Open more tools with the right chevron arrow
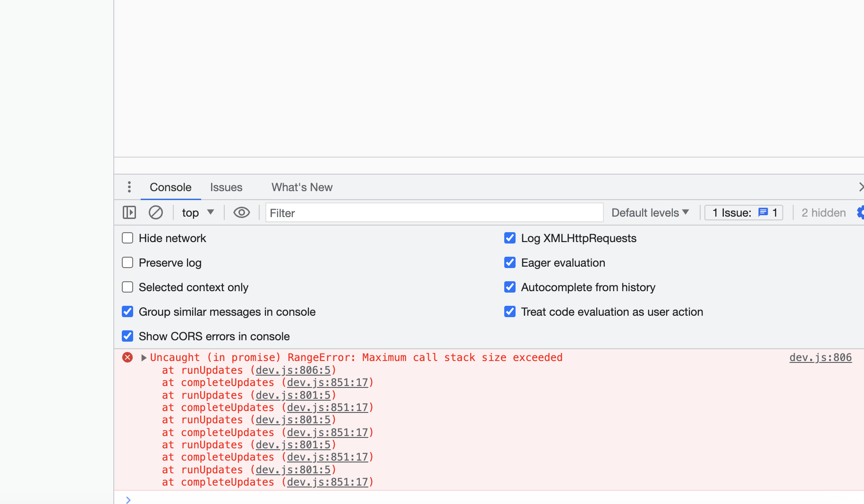 pyautogui.click(x=860, y=187)
